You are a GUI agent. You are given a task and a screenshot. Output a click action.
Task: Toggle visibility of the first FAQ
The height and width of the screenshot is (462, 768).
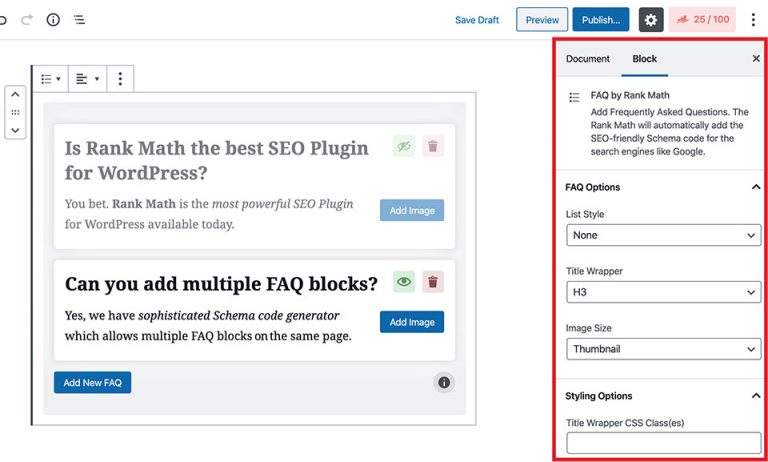[403, 147]
